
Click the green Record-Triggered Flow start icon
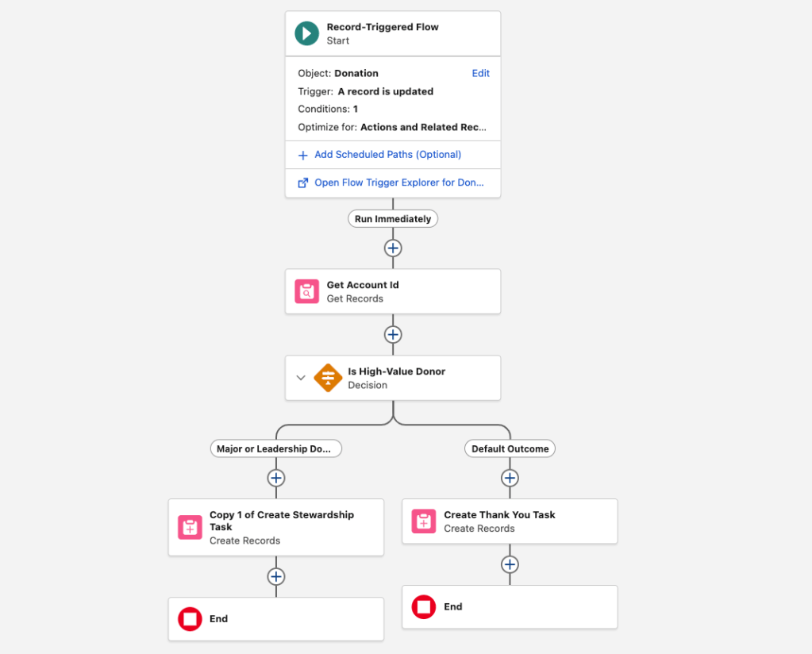click(307, 33)
